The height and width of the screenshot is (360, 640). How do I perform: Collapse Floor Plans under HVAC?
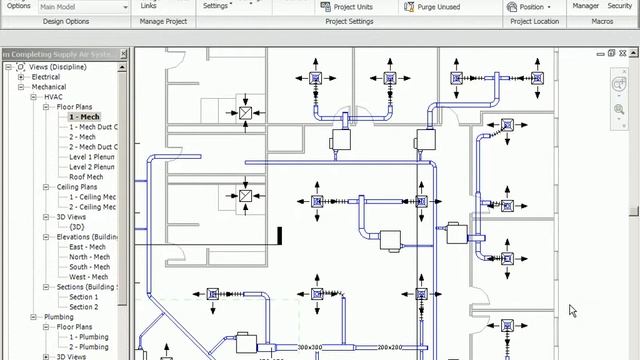point(46,107)
